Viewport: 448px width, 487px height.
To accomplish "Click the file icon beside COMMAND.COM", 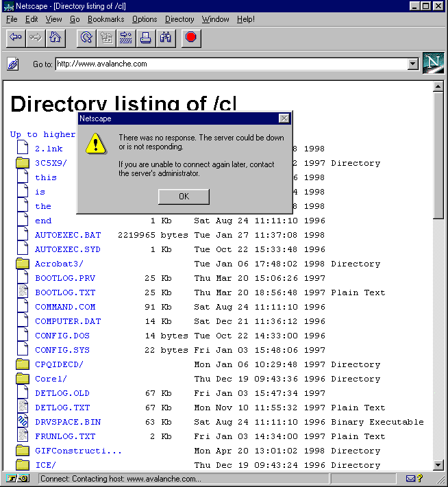I will click(x=23, y=306).
